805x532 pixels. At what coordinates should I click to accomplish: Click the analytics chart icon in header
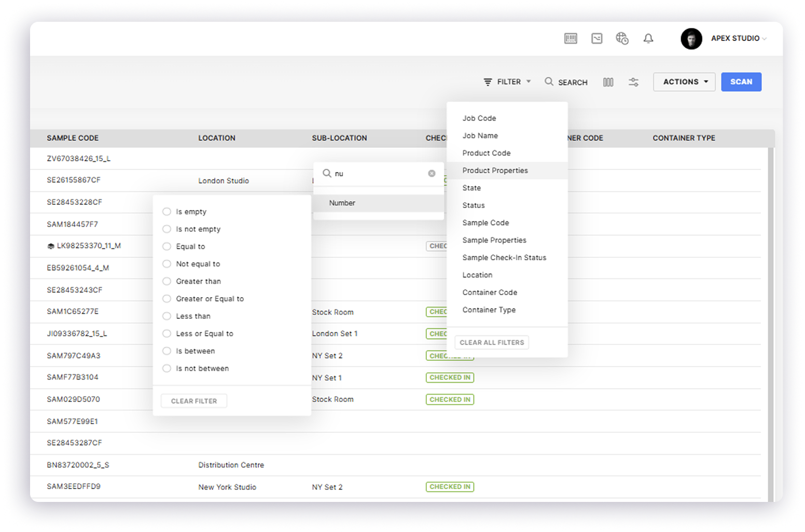click(x=597, y=38)
